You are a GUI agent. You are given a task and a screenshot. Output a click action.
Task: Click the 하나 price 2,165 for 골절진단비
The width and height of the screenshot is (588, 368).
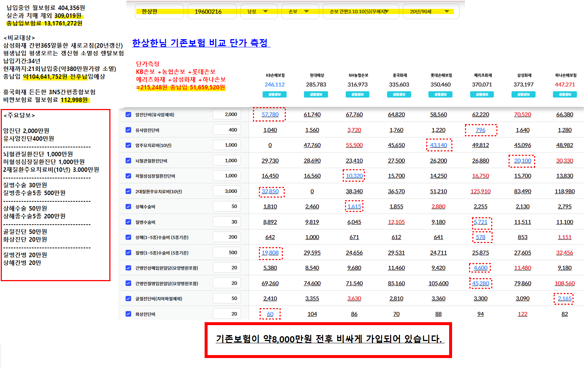tap(565, 299)
